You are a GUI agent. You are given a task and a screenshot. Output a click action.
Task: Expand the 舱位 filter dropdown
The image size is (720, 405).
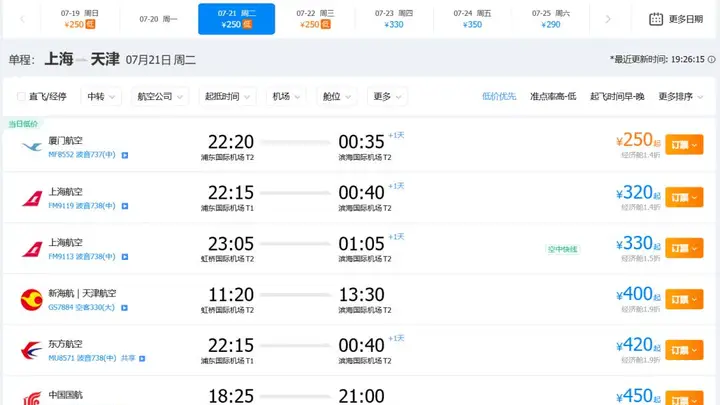pyautogui.click(x=337, y=96)
